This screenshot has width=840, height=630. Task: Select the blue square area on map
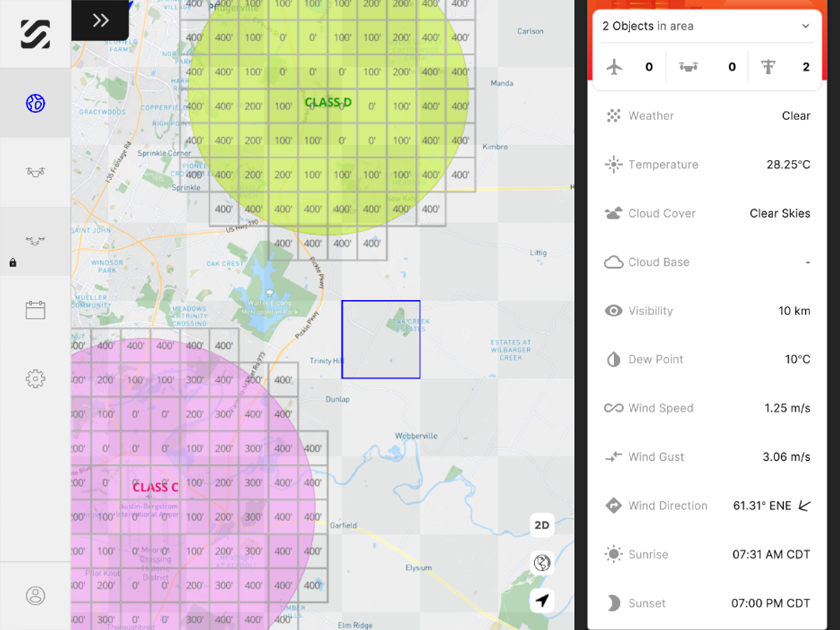pos(381,339)
